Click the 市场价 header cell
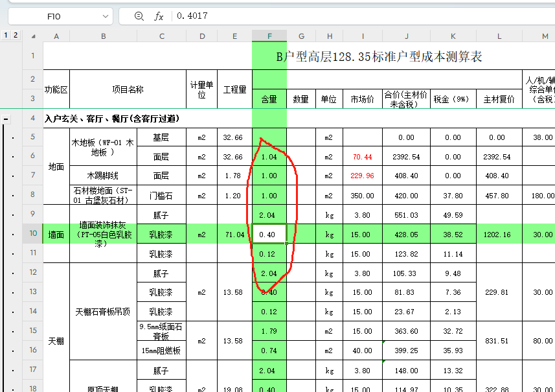Screen dimensions: 555x392 pos(363,99)
